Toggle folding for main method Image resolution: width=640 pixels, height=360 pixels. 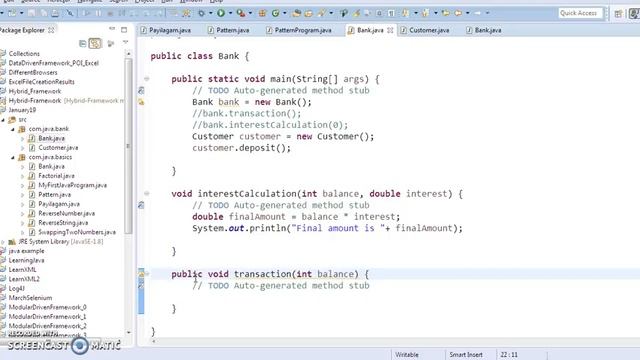(147, 79)
